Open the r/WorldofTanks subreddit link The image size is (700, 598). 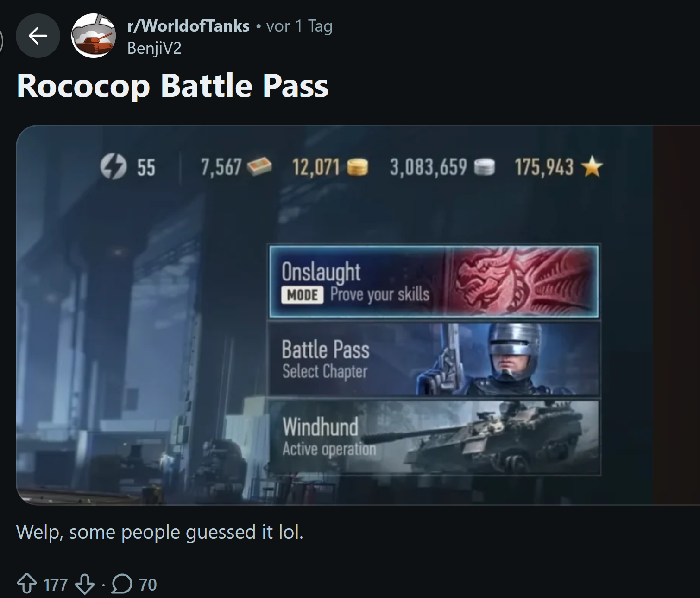click(189, 26)
